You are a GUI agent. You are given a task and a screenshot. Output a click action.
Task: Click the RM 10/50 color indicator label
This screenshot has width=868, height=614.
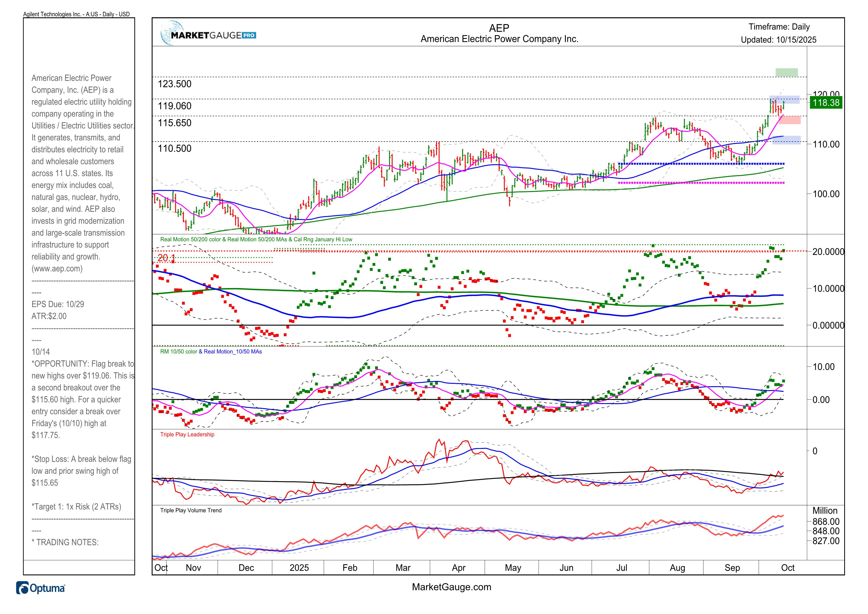tap(178, 352)
